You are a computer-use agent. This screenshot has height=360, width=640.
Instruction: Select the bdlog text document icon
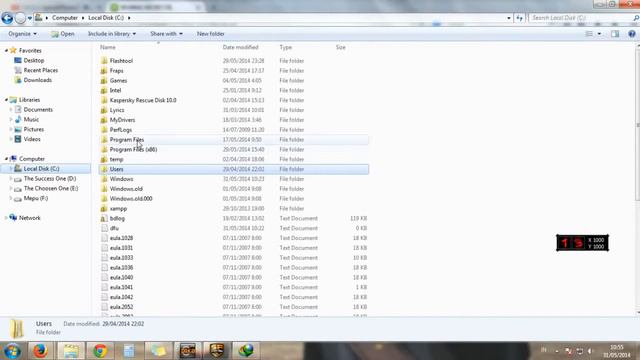(104, 218)
